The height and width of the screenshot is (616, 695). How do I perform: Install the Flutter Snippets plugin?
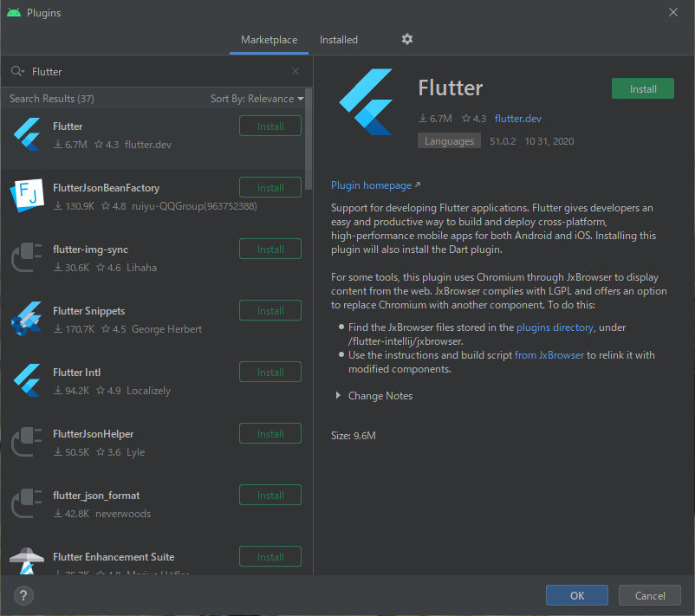click(270, 311)
